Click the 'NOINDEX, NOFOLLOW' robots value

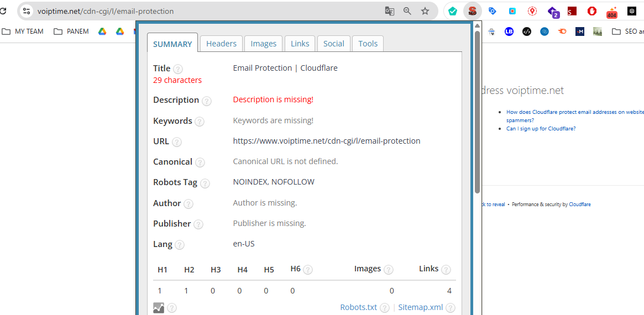click(274, 182)
